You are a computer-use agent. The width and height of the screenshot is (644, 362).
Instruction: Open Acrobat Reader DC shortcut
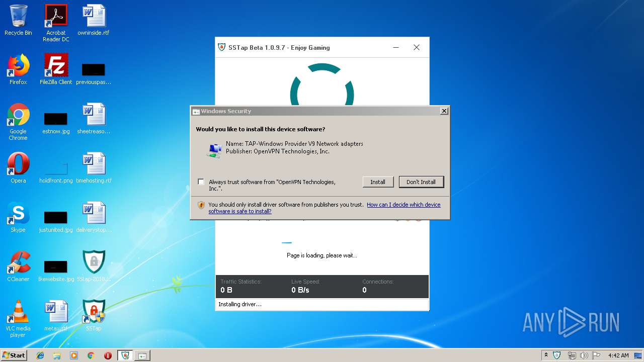point(56,23)
